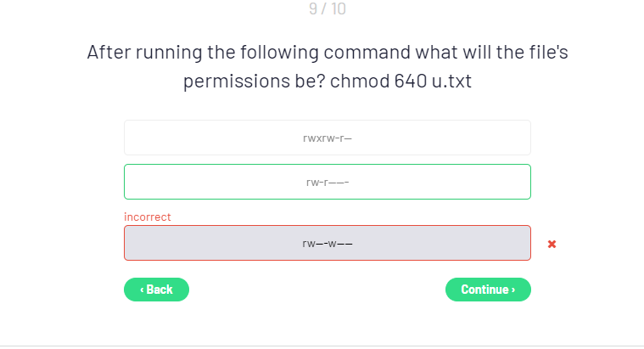Click the right chevron on Continue
644x349 pixels.
512,290
